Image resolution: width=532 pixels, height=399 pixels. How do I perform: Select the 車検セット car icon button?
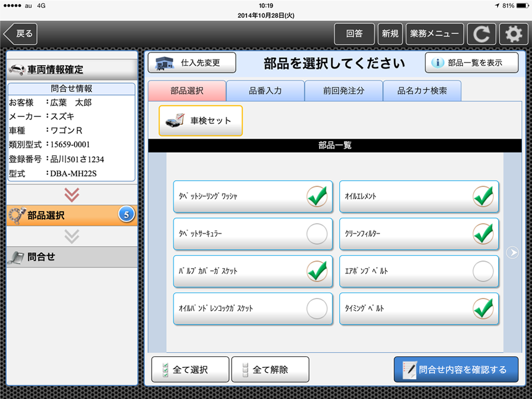coord(201,121)
